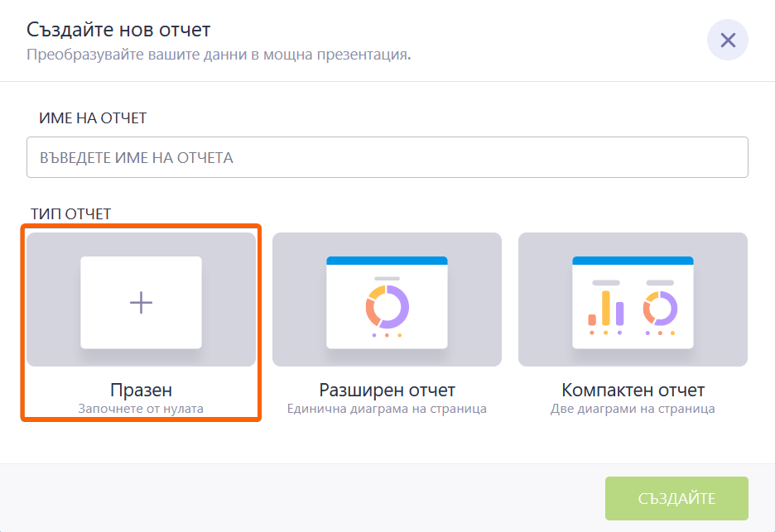Choose the "Компактен отчет" report type label
The width and height of the screenshot is (775, 532).
click(x=633, y=390)
